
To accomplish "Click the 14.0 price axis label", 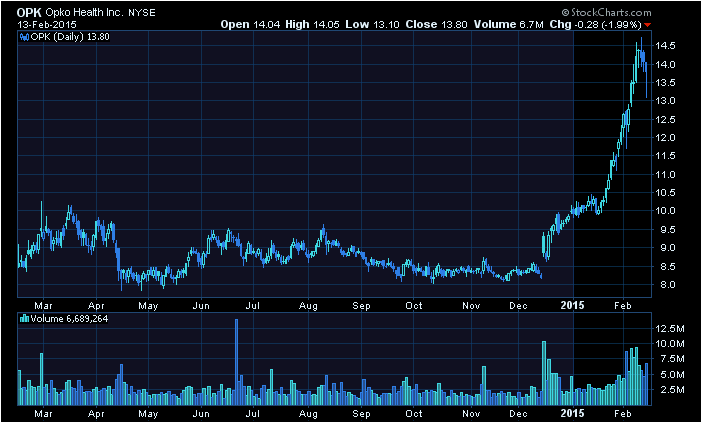I will 667,64.
